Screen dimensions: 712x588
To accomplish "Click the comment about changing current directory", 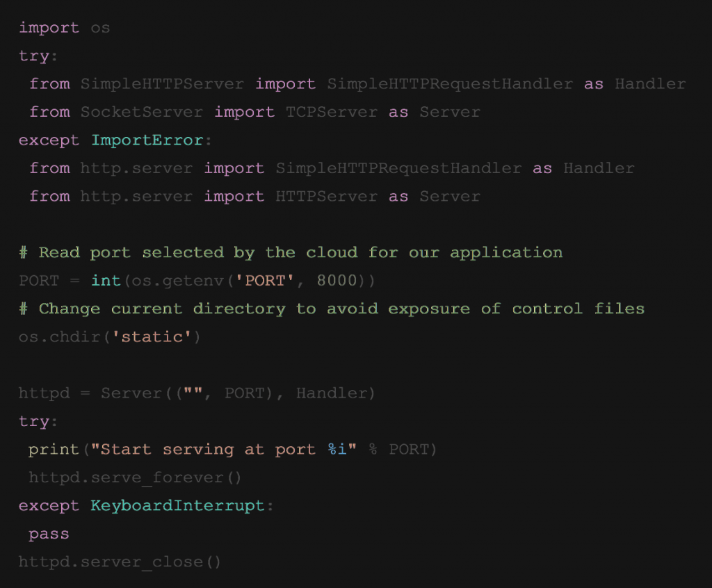I will [x=332, y=309].
